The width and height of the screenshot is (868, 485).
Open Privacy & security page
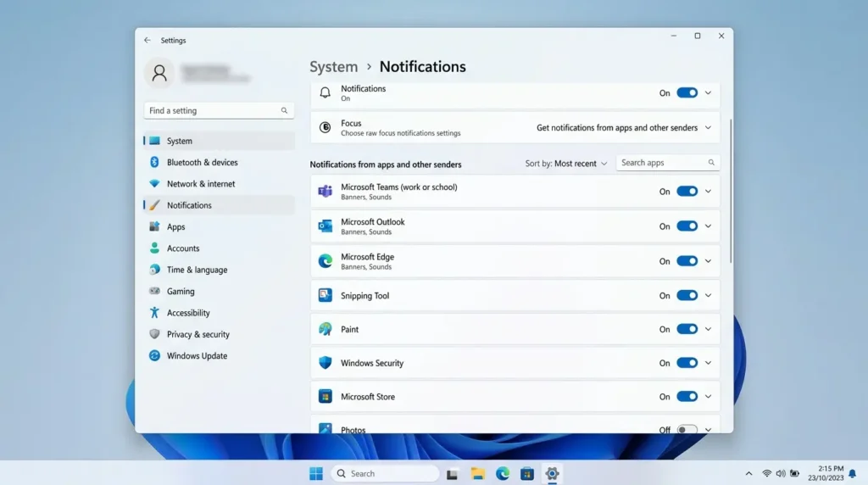coord(220,334)
